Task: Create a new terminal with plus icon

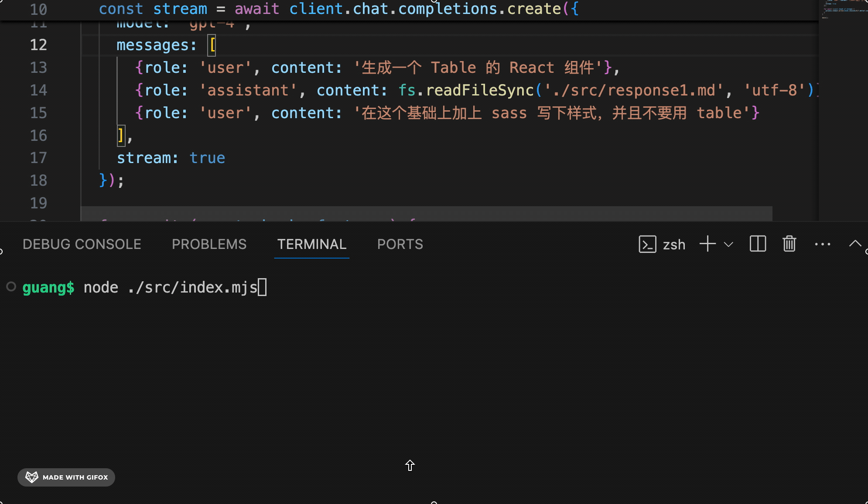Action: 707,244
